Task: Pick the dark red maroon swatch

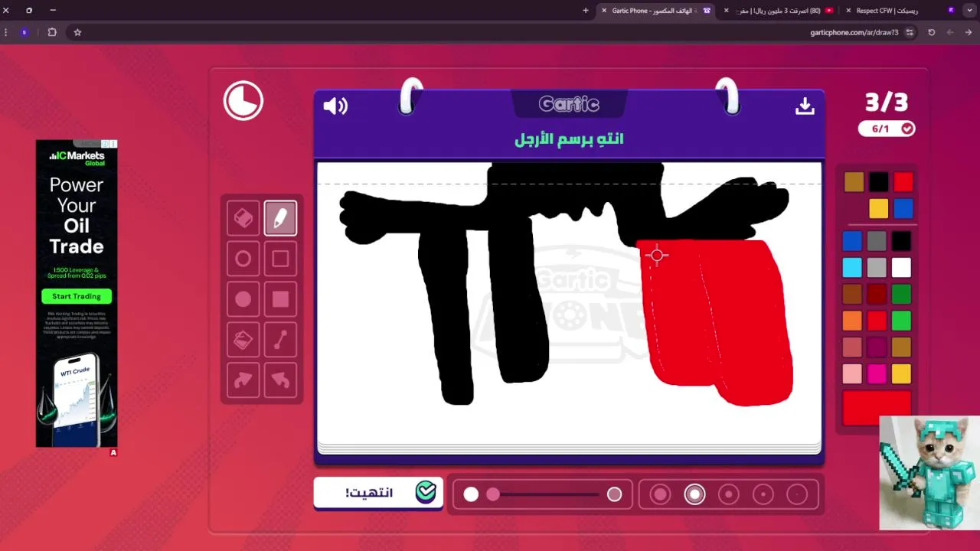Action: tap(877, 294)
